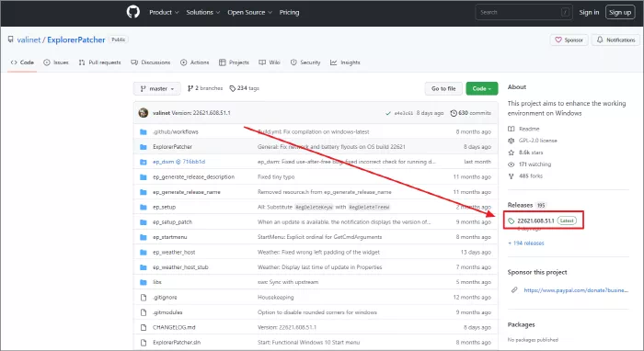Viewport: 644px width, 351px height.
Task: View the 485 forks link
Action: point(525,176)
